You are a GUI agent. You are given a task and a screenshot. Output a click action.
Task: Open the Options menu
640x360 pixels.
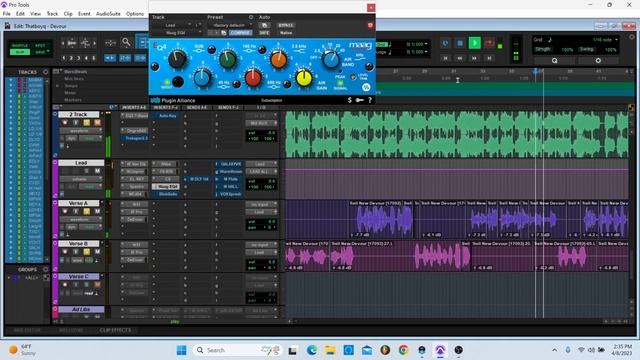coord(135,14)
